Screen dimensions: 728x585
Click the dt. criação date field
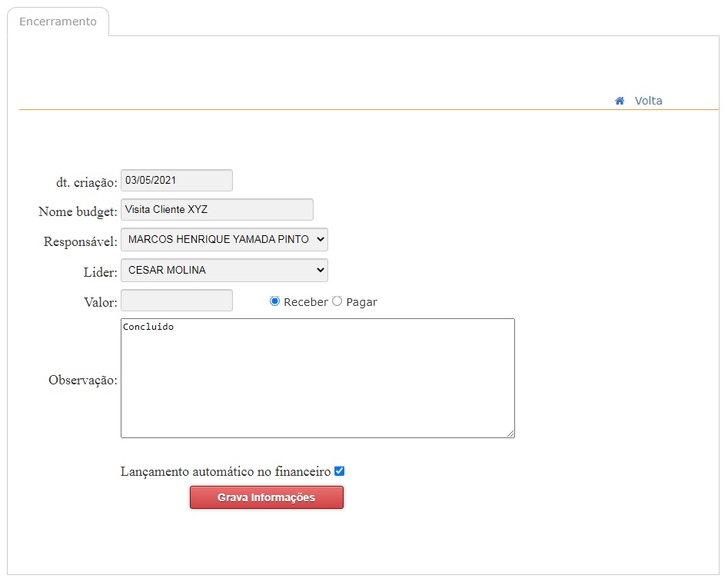(177, 181)
